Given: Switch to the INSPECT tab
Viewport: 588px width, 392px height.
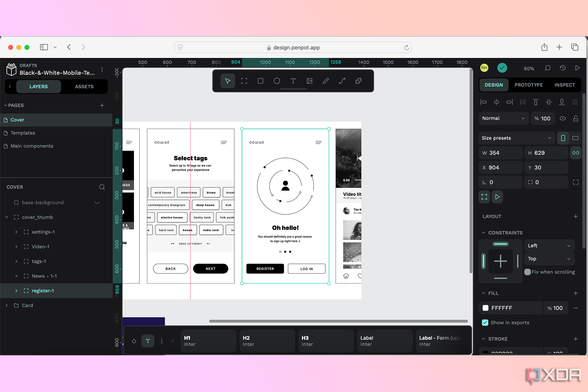Looking at the screenshot, I should tap(565, 85).
